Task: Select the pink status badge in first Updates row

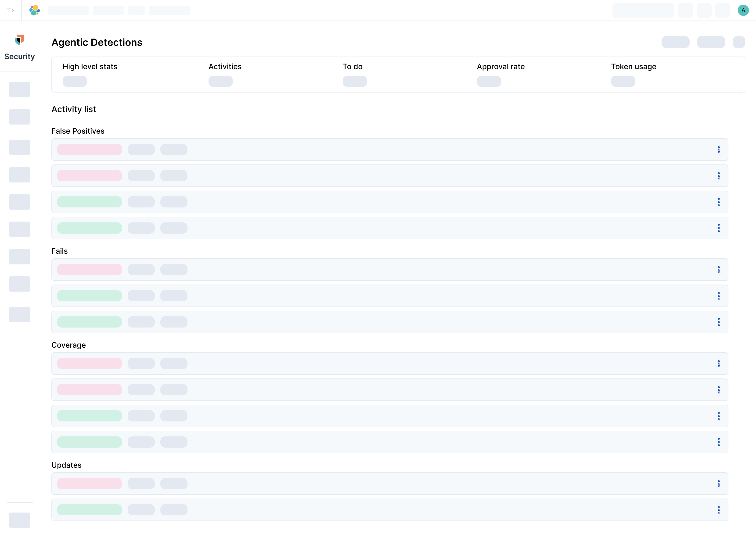Action: (89, 483)
